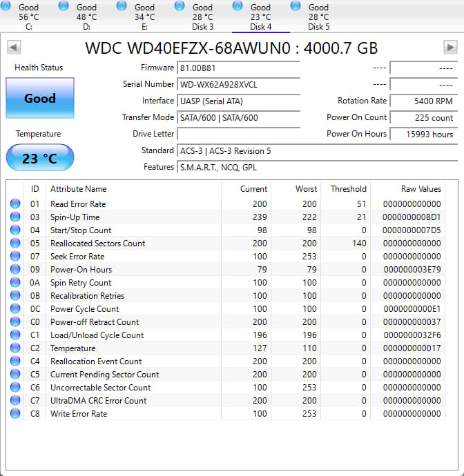The image size is (464, 476).
Task: Select raw value 0000000032F6 of Load/Unload Cycle
Action: coord(412,335)
